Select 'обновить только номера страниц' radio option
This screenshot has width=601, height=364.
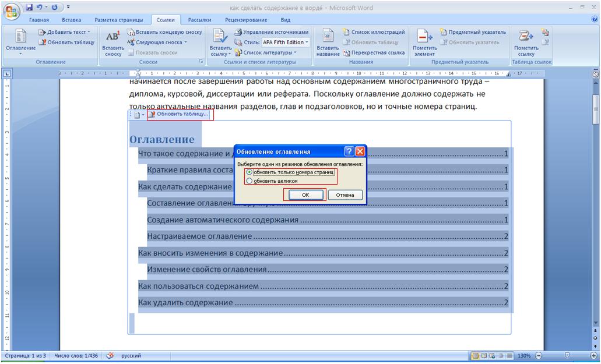pyautogui.click(x=250, y=173)
